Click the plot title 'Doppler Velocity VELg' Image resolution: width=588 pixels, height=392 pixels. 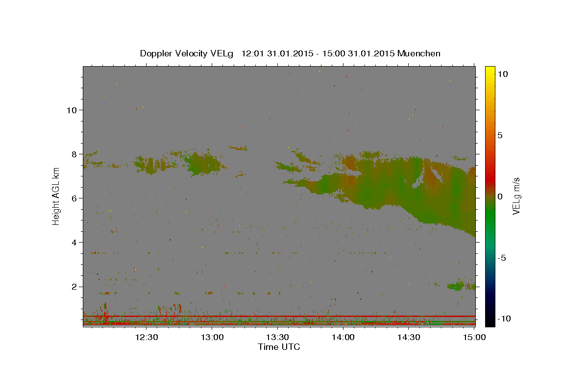(x=187, y=53)
